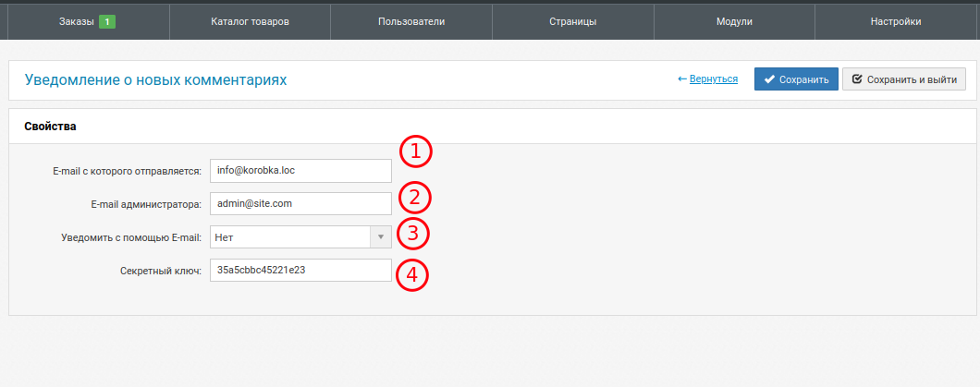Click the Уведомление о новых комментариях title
This screenshot has height=387, width=980.
click(155, 80)
